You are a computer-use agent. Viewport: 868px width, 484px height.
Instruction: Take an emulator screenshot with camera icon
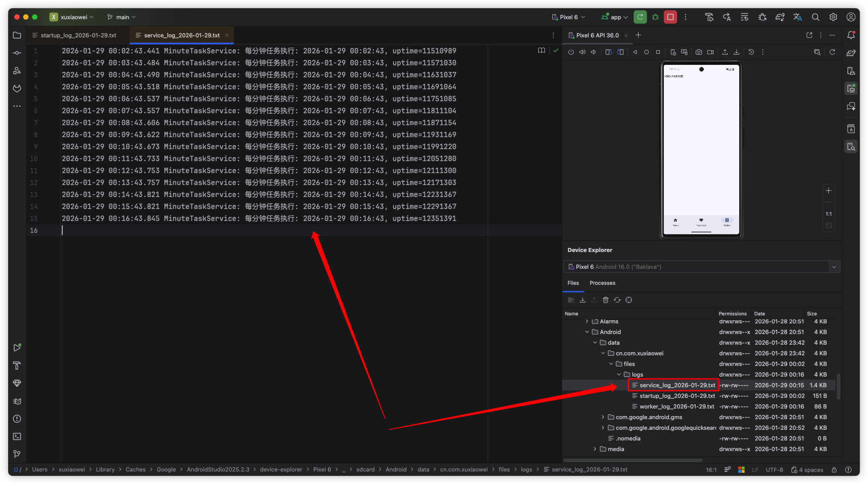(x=698, y=52)
